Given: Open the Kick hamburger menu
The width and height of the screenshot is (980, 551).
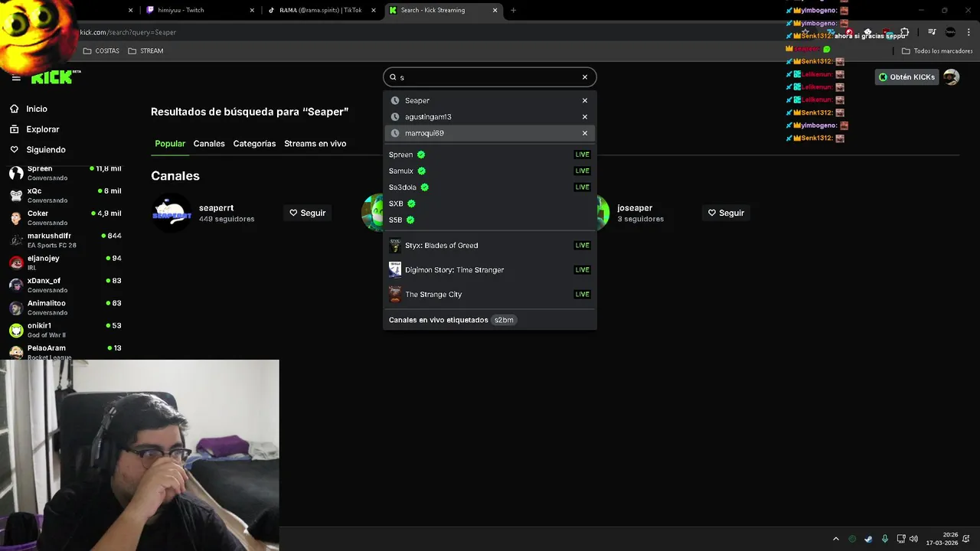Looking at the screenshot, I should tap(16, 77).
